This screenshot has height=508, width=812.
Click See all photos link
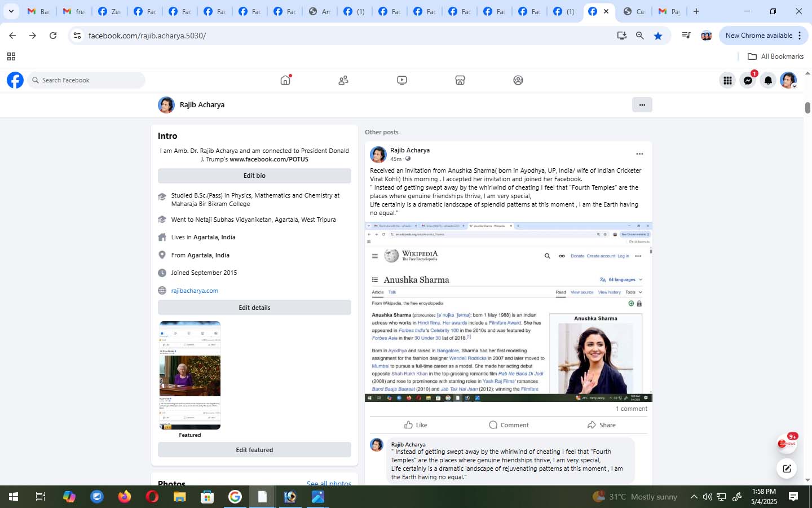(x=329, y=484)
